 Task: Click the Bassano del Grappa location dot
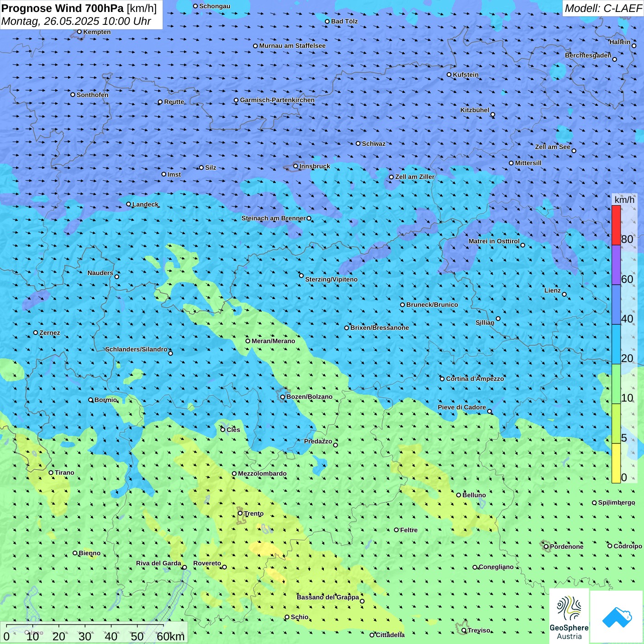pyautogui.click(x=362, y=601)
